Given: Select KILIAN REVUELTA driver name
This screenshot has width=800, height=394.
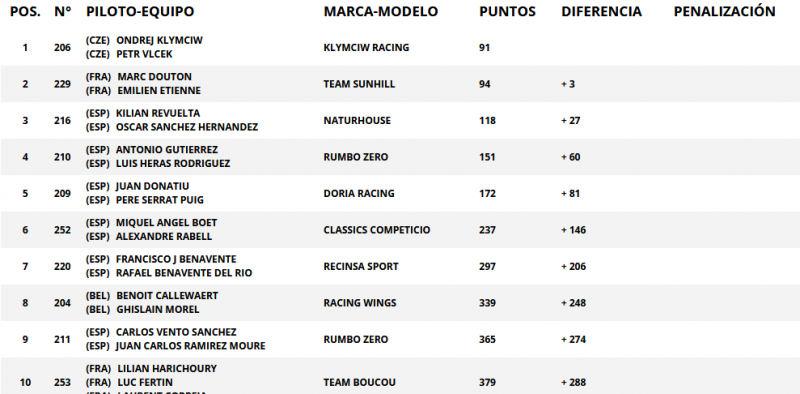Looking at the screenshot, I should click(x=158, y=113).
